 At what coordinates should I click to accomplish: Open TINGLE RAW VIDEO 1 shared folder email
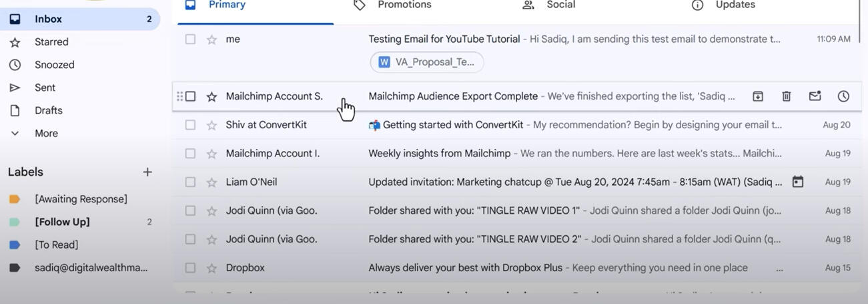tap(474, 210)
